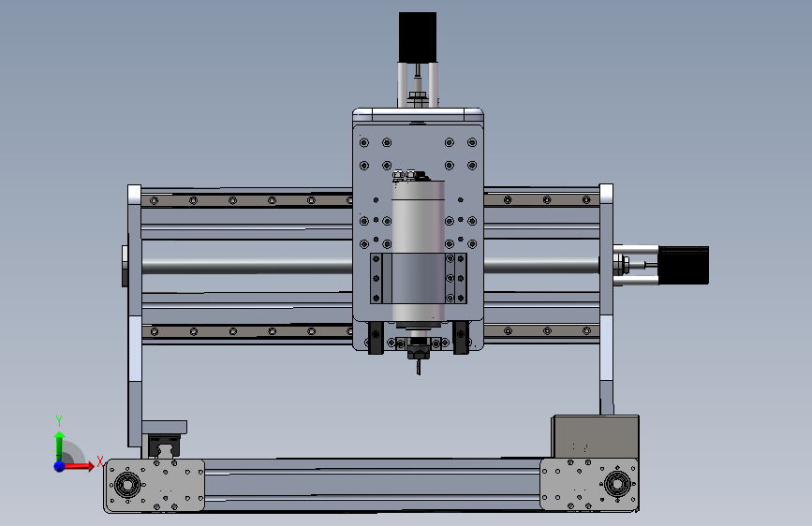Select the lower linear rail right of the carriage
Viewport: 812px width, 526px height.
(541, 330)
